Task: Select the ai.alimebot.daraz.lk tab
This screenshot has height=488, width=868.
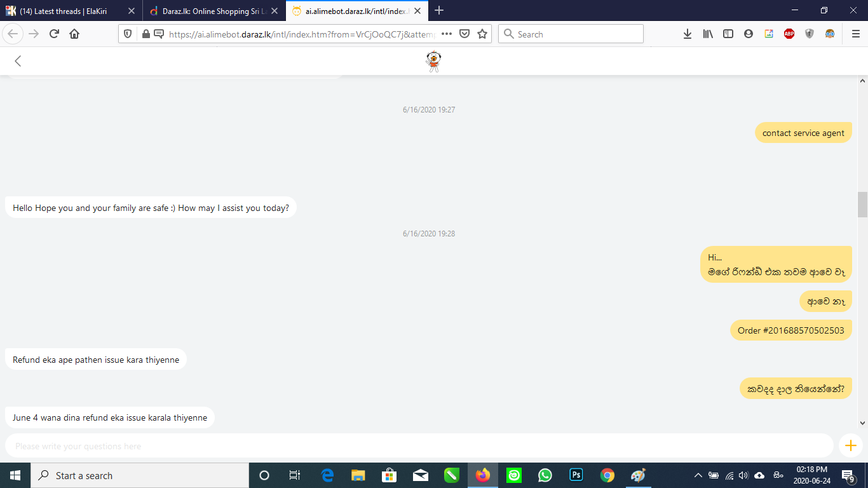Action: (x=357, y=11)
